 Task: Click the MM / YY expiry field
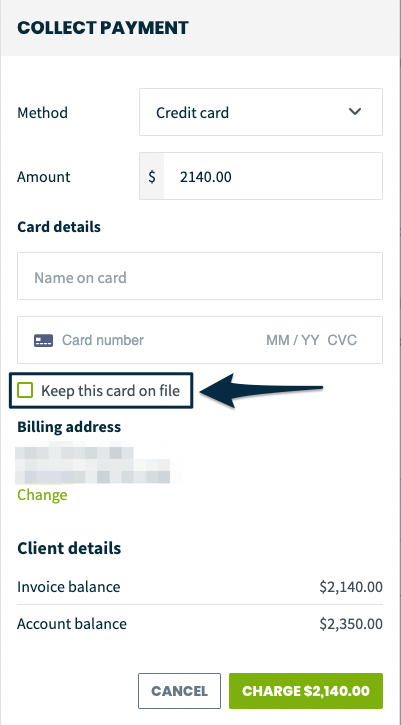coord(292,341)
